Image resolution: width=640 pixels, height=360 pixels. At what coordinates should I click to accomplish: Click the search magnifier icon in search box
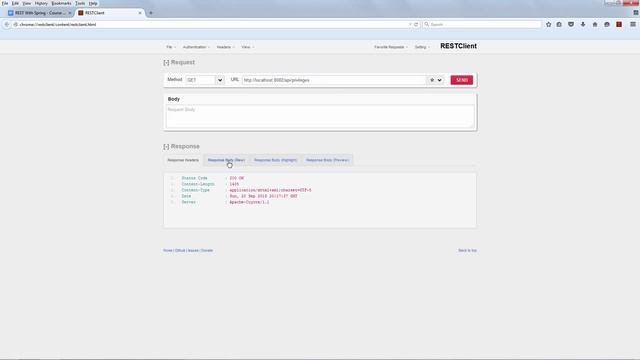point(427,24)
